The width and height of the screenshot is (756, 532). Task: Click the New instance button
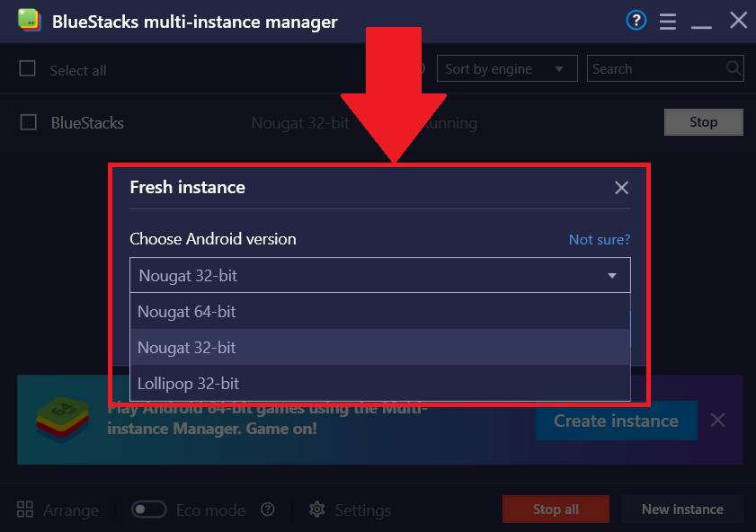[x=682, y=510]
